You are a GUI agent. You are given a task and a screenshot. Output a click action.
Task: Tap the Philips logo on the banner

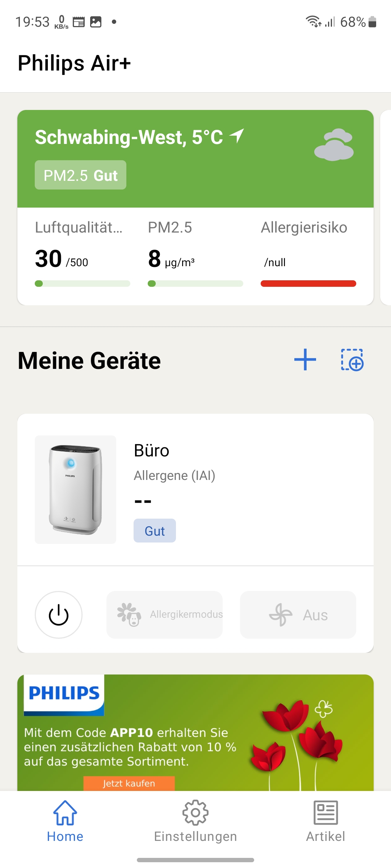pos(64,694)
